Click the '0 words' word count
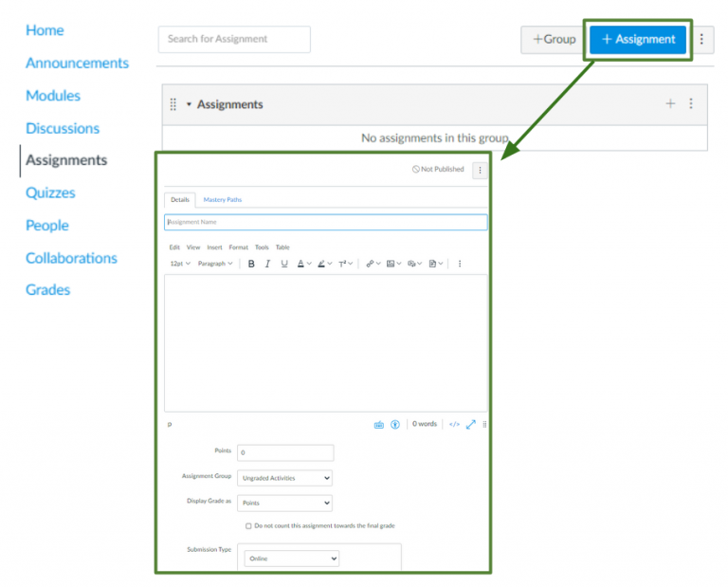 pos(425,424)
